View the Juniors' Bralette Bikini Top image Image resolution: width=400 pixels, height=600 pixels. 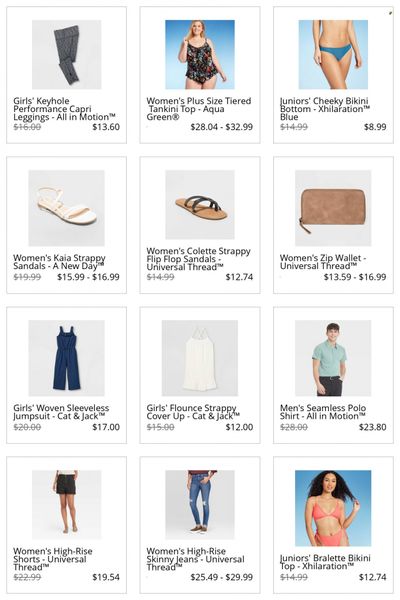pos(333,508)
